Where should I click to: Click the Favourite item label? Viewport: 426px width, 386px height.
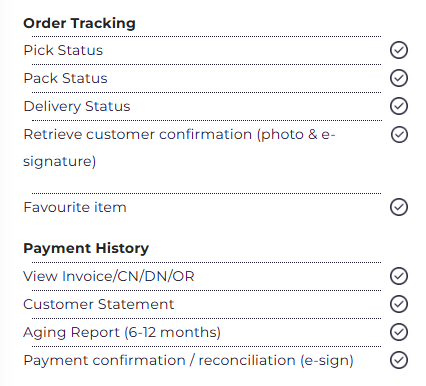pos(75,207)
